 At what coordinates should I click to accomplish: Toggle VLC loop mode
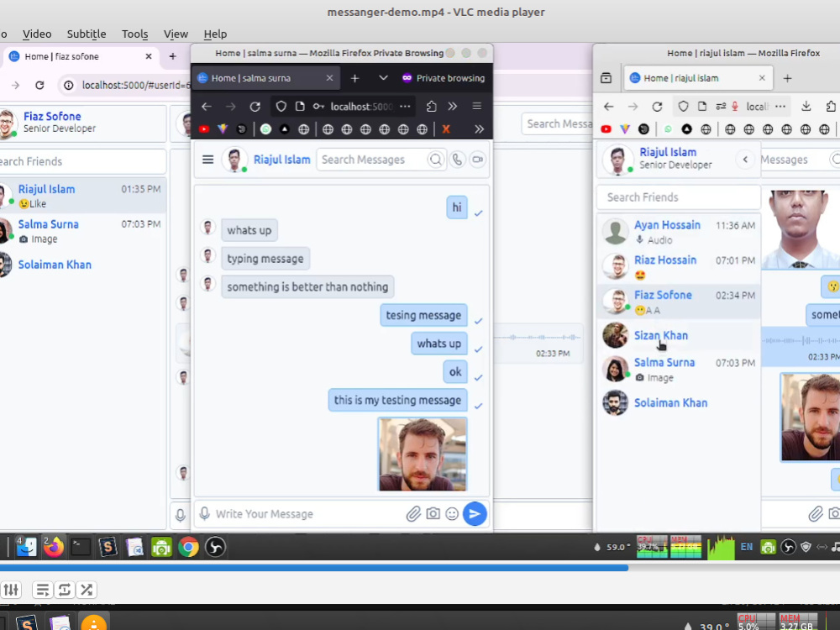click(x=65, y=590)
